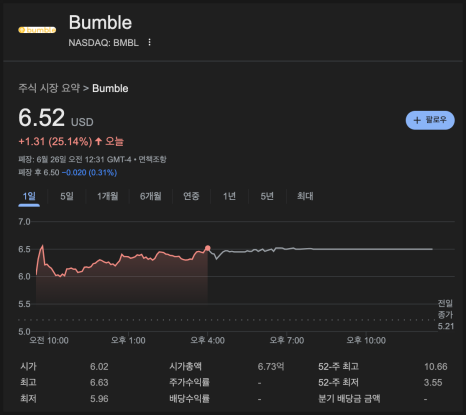This screenshot has height=415, width=466.
Task: Click the 오후 7:00 axis label
Action: [x=287, y=340]
